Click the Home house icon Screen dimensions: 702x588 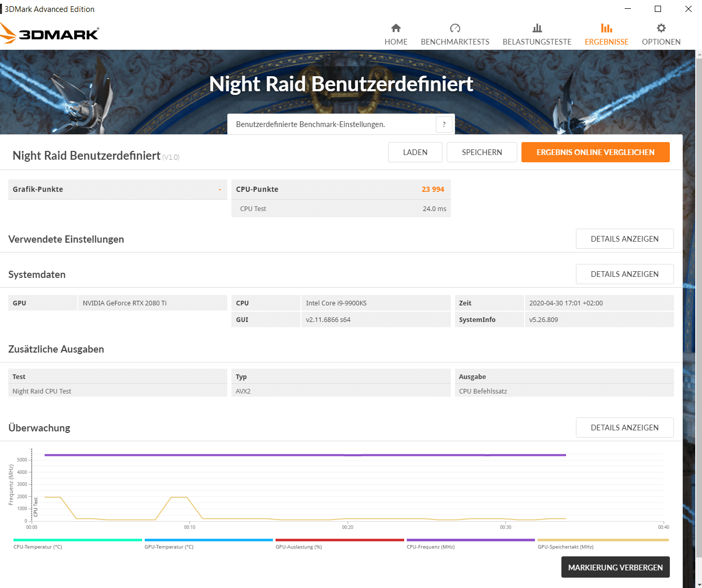point(396,28)
